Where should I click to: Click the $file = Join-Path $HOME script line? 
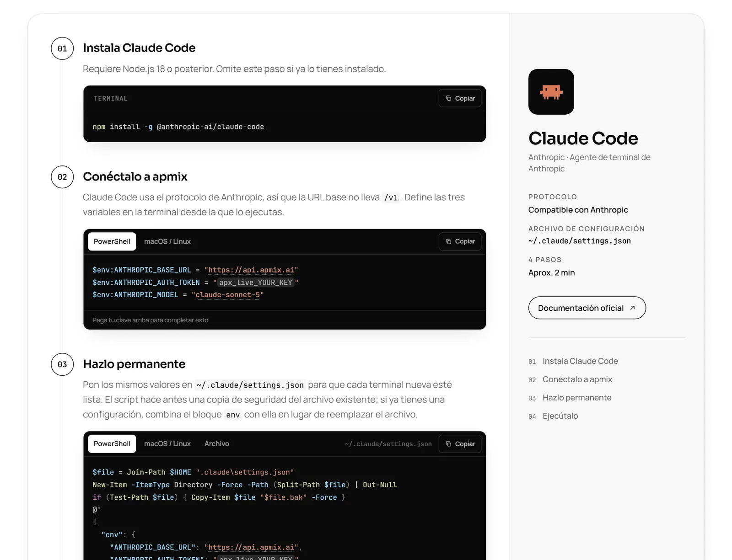point(193,472)
